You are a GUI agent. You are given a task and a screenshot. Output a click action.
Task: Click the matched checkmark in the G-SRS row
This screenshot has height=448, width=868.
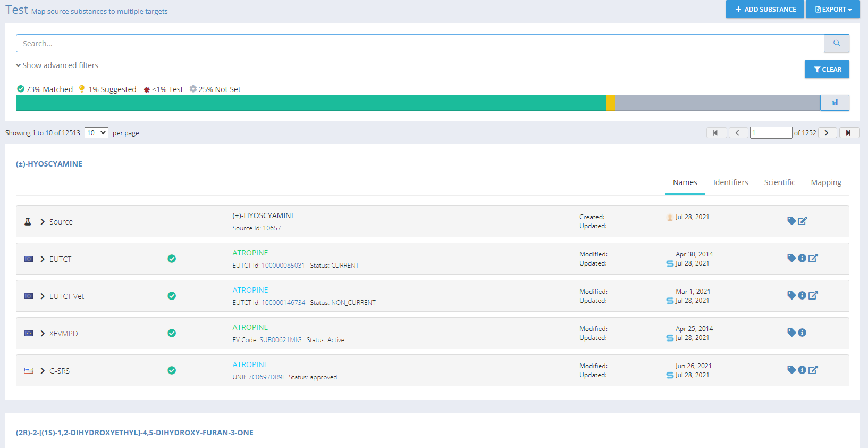point(172,370)
